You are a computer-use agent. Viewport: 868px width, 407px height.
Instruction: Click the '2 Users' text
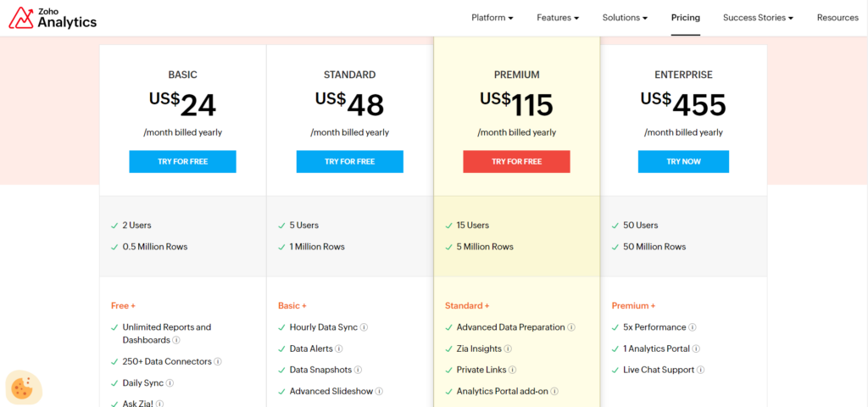pyautogui.click(x=136, y=226)
